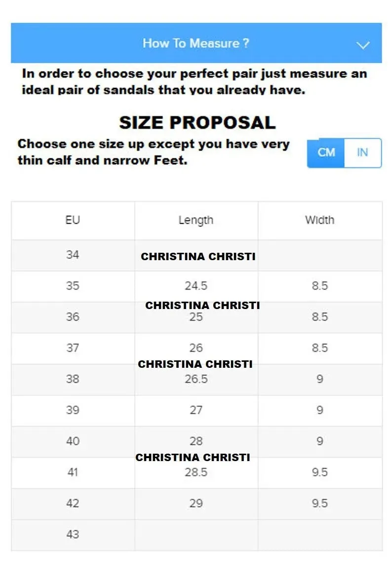The image size is (392, 584).
Task: Select EU size 43 row
Action: tap(197, 535)
